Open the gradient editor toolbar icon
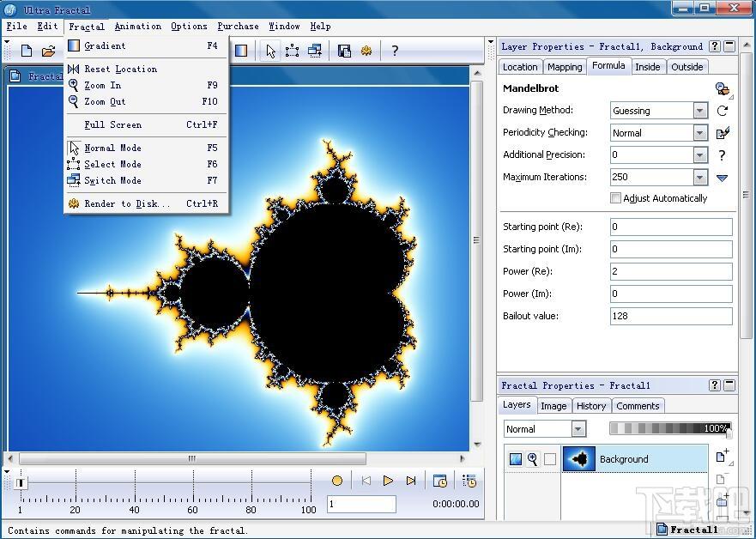756x539 pixels. (241, 50)
